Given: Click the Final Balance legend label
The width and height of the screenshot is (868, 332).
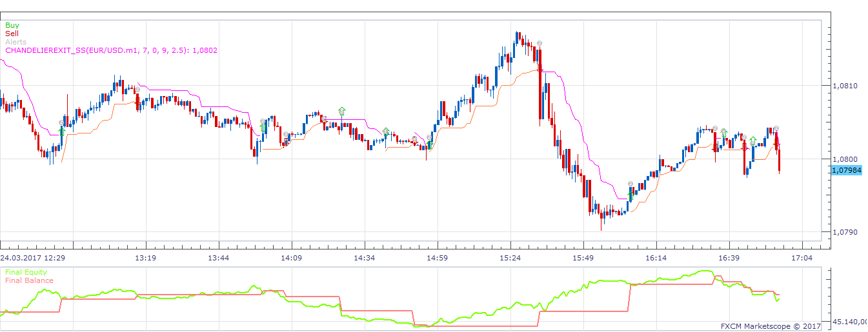Looking at the screenshot, I should [x=29, y=280].
